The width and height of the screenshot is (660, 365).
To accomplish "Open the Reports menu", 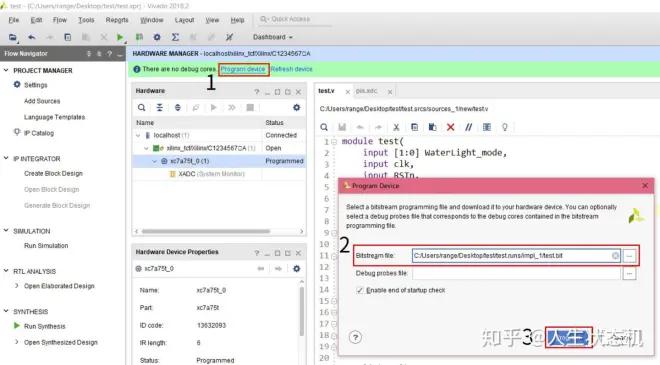I will click(117, 20).
